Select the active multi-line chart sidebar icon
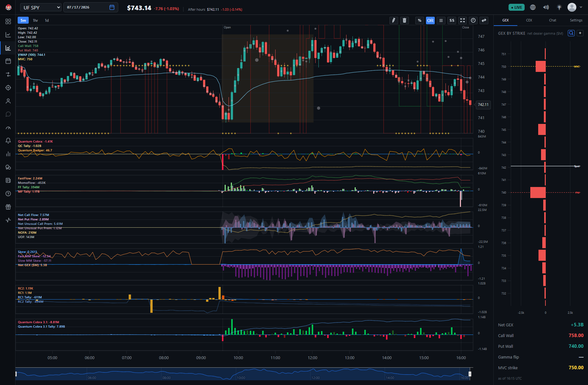The height and width of the screenshot is (385, 588). coord(8,48)
